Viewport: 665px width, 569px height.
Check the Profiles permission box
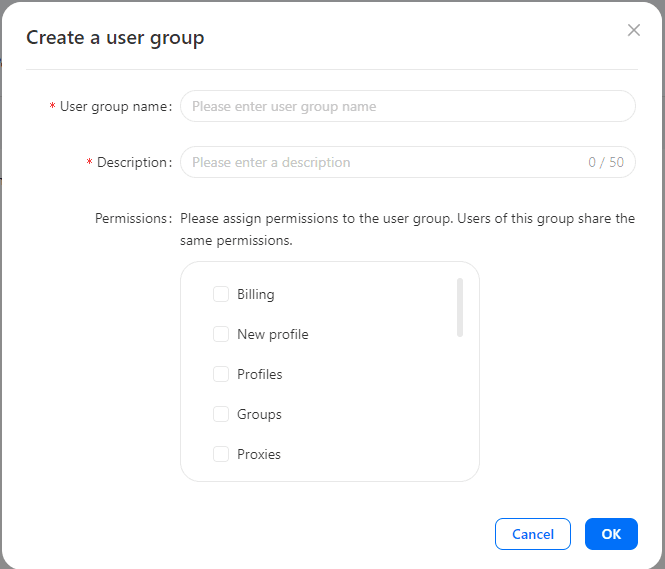coord(221,374)
